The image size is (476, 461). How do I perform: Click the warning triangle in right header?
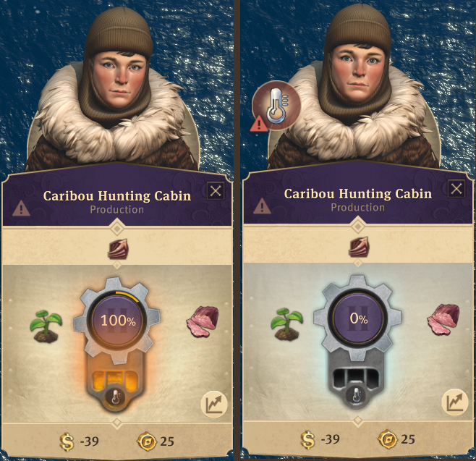pyautogui.click(x=262, y=206)
